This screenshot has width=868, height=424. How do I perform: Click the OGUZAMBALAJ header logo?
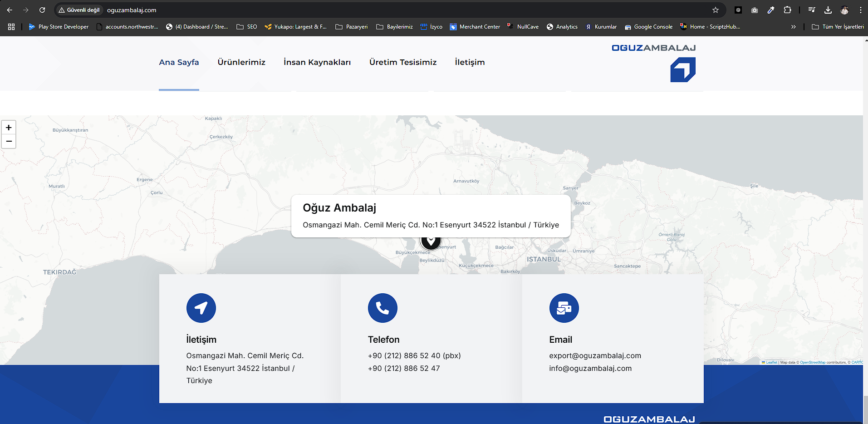click(x=654, y=63)
